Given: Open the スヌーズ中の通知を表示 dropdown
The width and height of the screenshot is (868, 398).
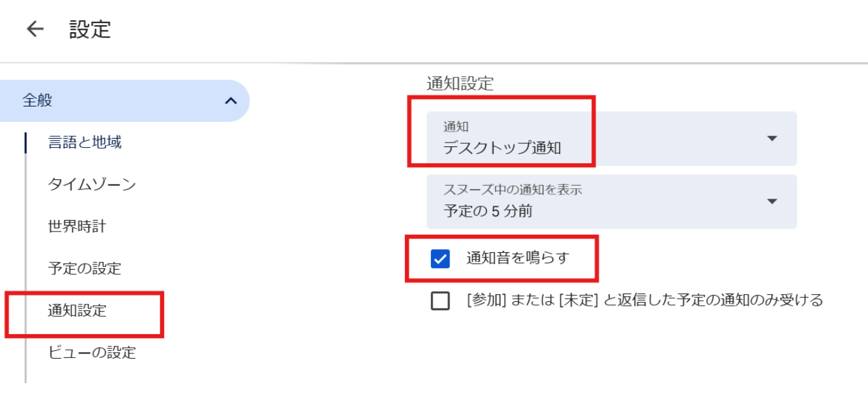Looking at the screenshot, I should [x=611, y=201].
